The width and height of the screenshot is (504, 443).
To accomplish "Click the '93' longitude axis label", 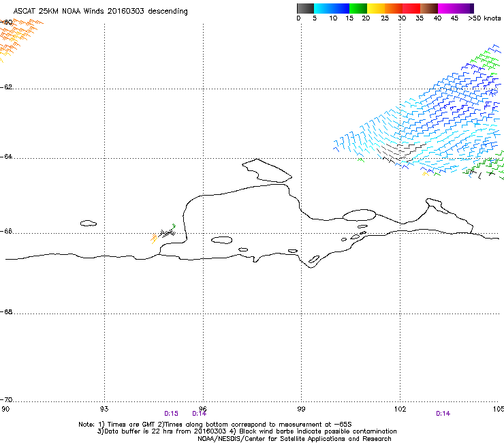I will point(104,409).
